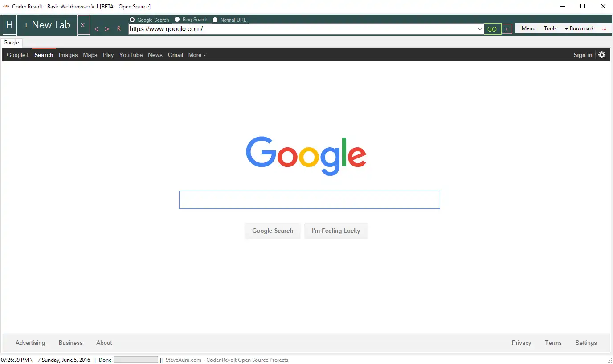Click the Google Search button below the search box

click(273, 231)
